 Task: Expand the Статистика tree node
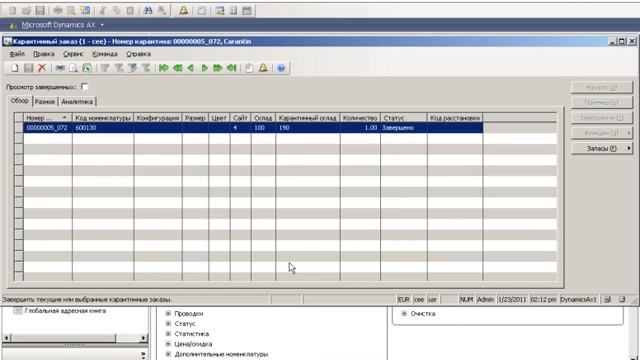(x=168, y=333)
